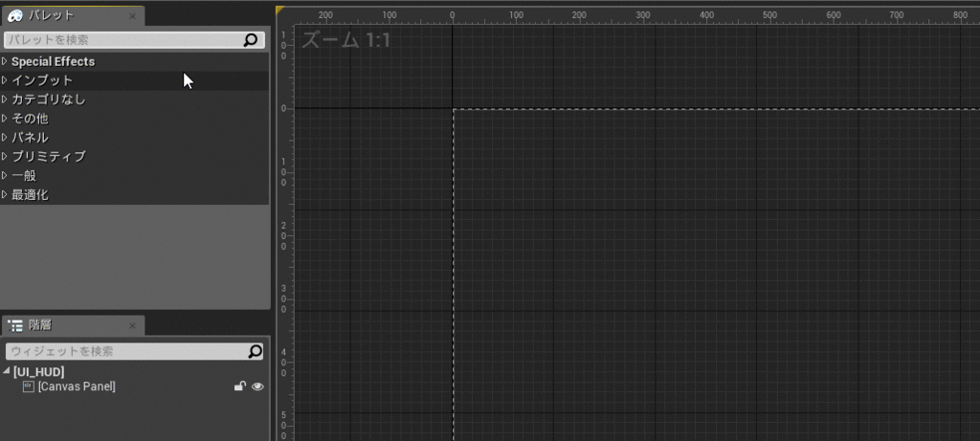Image resolution: width=980 pixels, height=441 pixels.
Task: Select the [UI_HUD] root label
Action: pyautogui.click(x=38, y=372)
